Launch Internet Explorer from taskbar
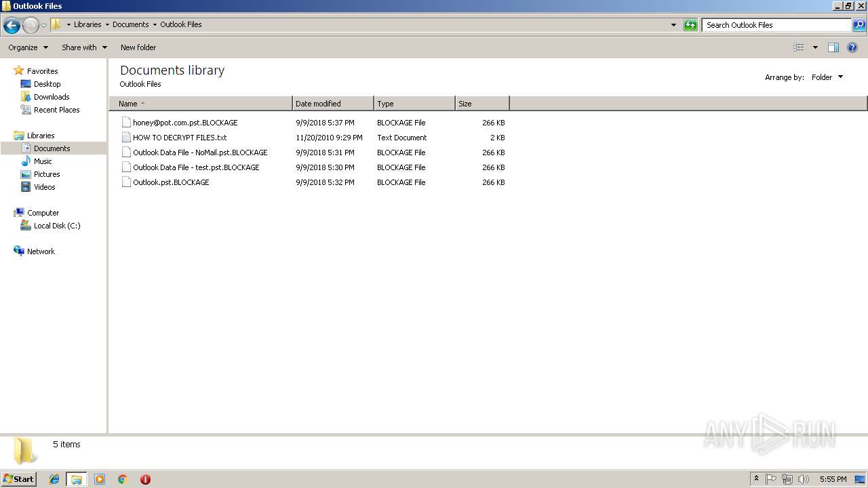 [x=54, y=479]
